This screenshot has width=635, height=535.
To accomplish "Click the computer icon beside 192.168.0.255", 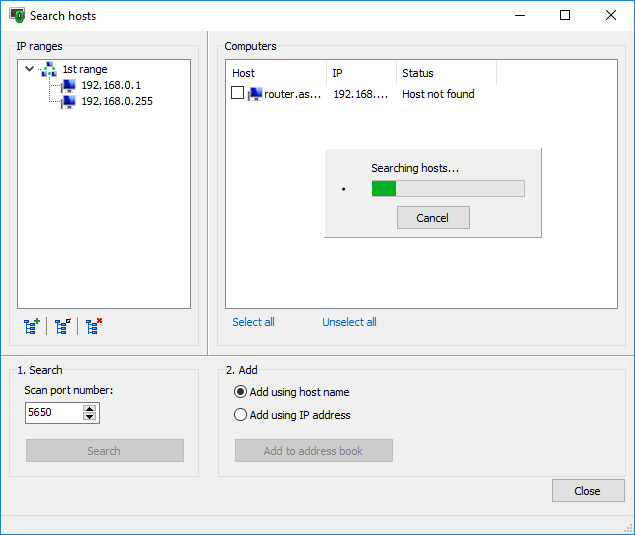I will point(68,101).
